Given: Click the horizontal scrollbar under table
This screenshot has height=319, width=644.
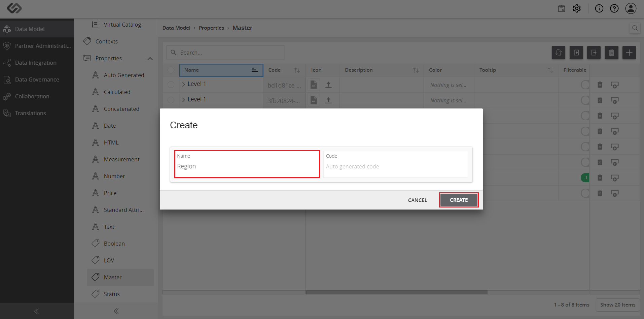Looking at the screenshot, I should pyautogui.click(x=397, y=292).
